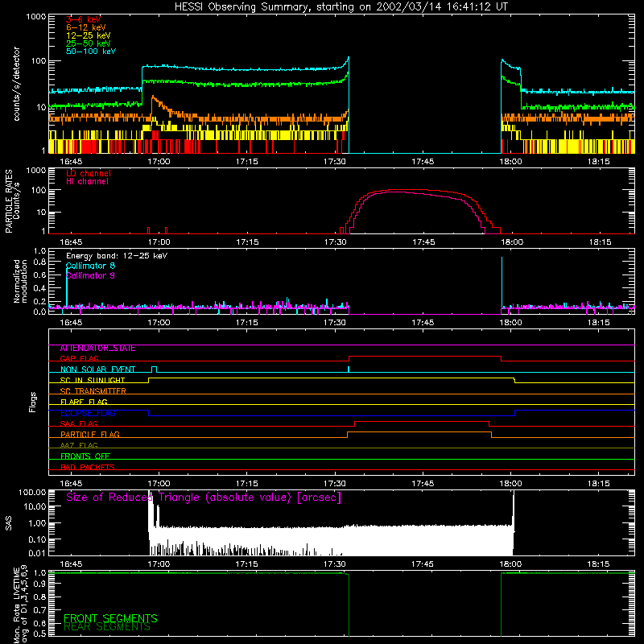Click the Normalized modulation axis label
Image resolution: width=644 pixels, height=644 pixels.
(21, 281)
